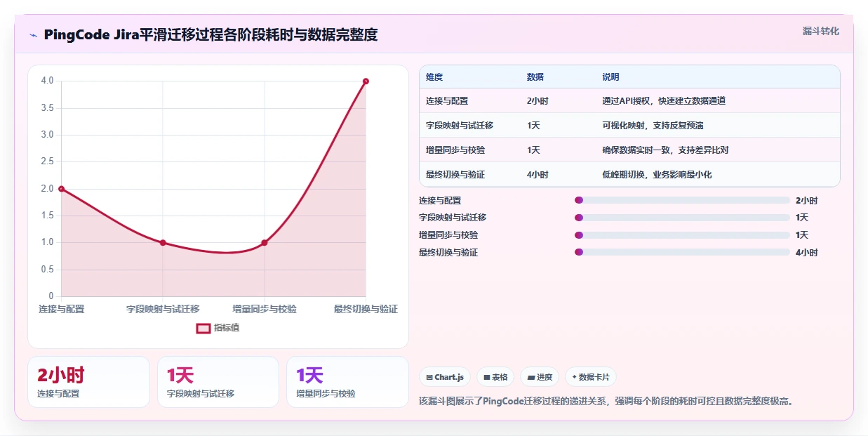This screenshot has height=436, width=868.
Task: Click description 通过API授权，快速建立数据通道
Action: (664, 101)
